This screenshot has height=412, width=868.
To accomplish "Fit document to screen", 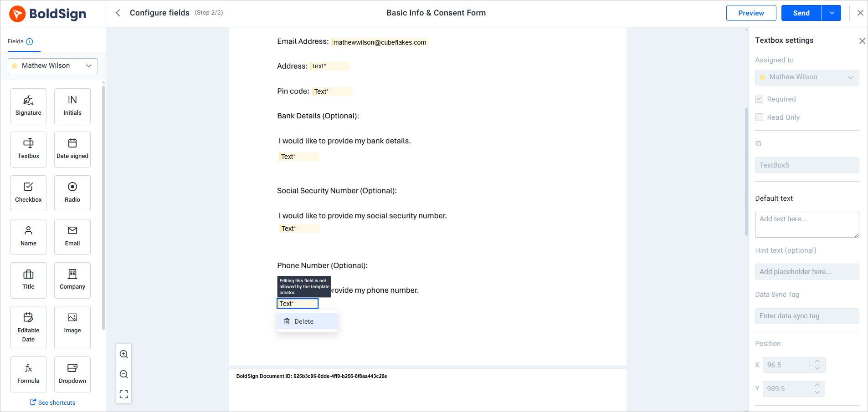I will 124,394.
